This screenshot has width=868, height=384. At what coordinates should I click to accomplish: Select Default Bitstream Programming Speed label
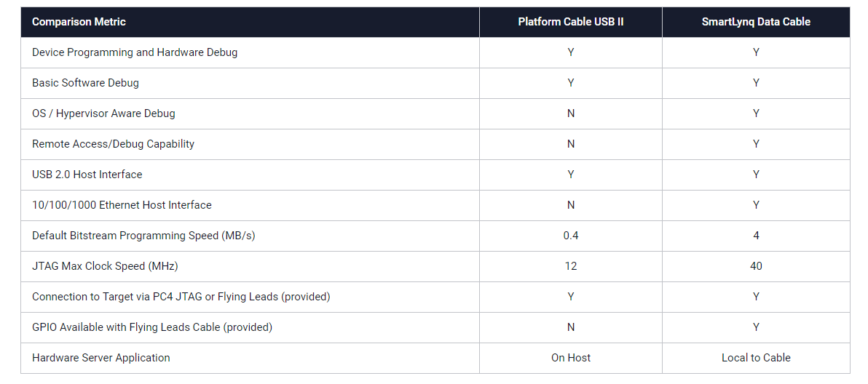143,236
